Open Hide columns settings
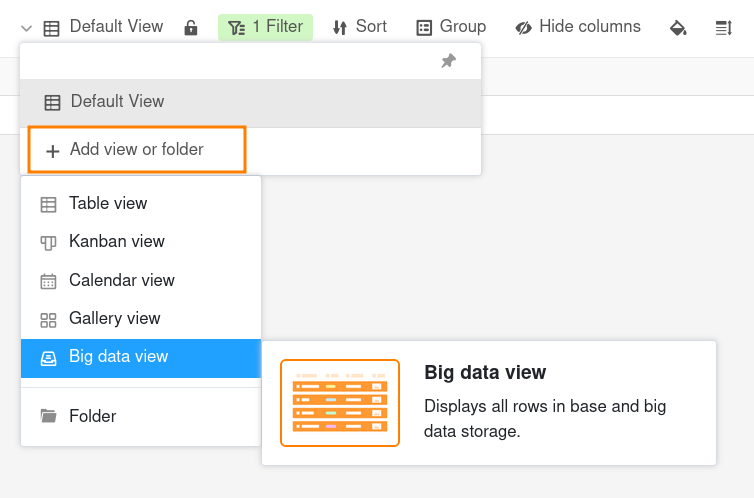This screenshot has width=754, height=498. coord(578,27)
